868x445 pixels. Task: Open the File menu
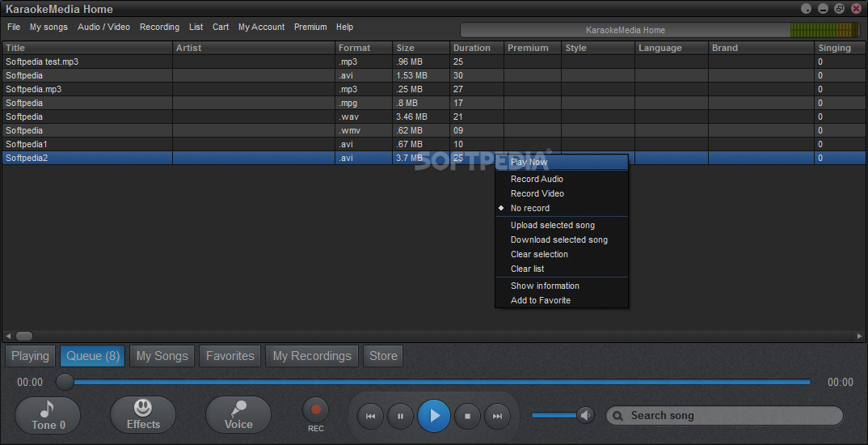tap(14, 27)
